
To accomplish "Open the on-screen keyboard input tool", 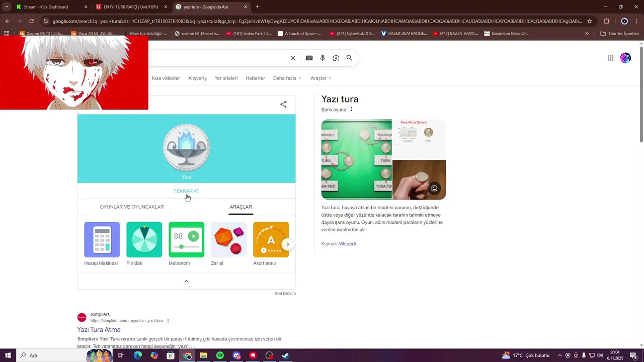I will pos(309,58).
